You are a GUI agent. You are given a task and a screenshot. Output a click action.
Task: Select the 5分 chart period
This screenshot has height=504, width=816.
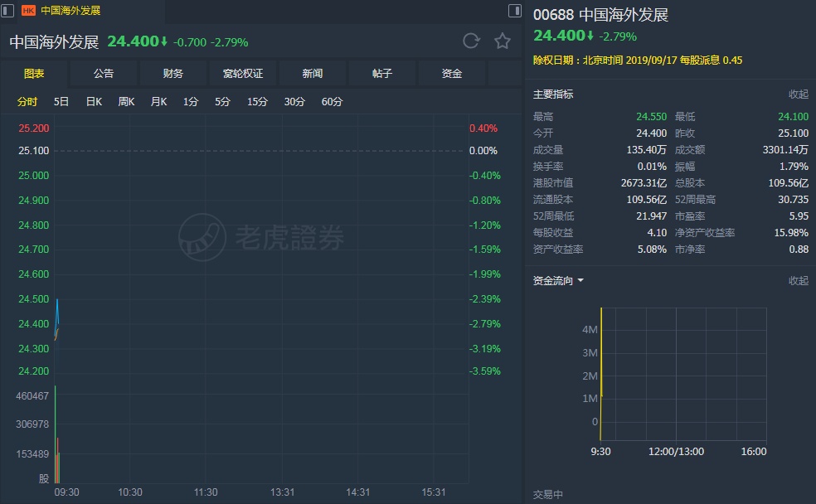click(222, 101)
